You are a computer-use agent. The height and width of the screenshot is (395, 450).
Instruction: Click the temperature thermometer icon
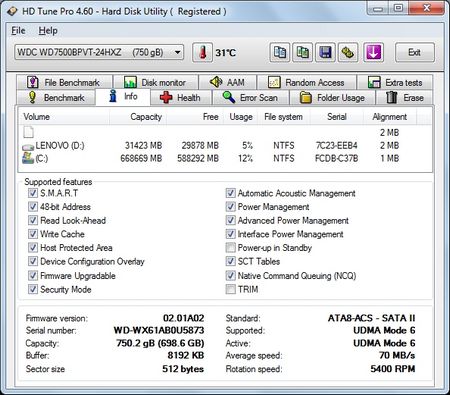(x=202, y=52)
